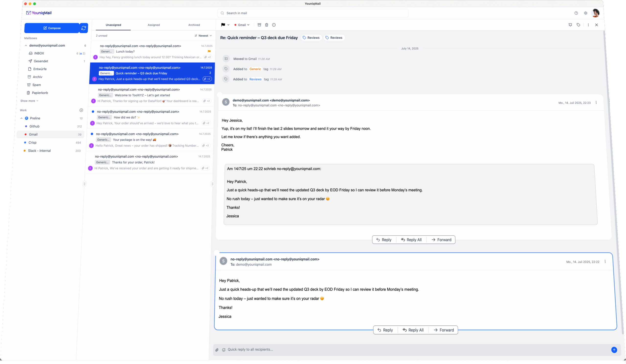Click Reply All on Patrick's message
The width and height of the screenshot is (626, 364).
pos(411,240)
